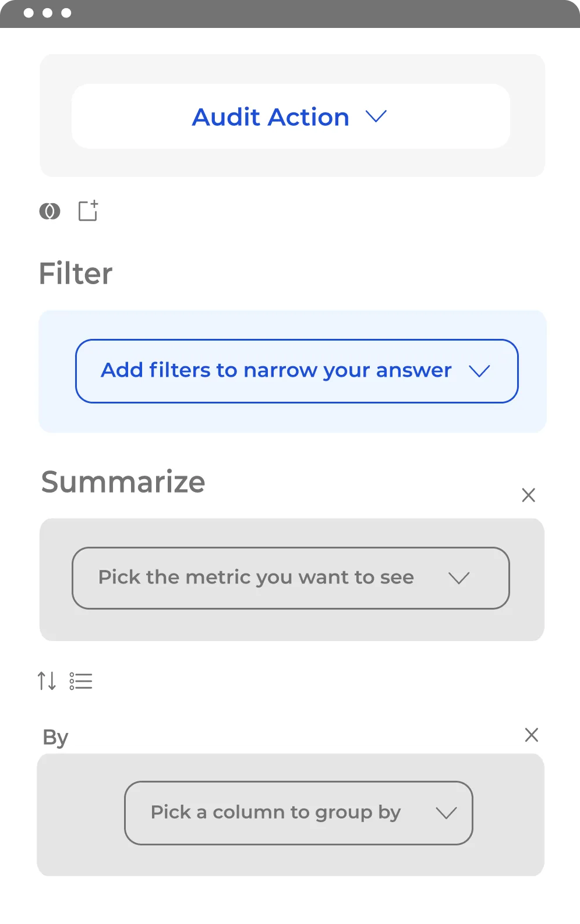Open 'Pick the metric you want to see'
The width and height of the screenshot is (580, 924).
click(291, 578)
